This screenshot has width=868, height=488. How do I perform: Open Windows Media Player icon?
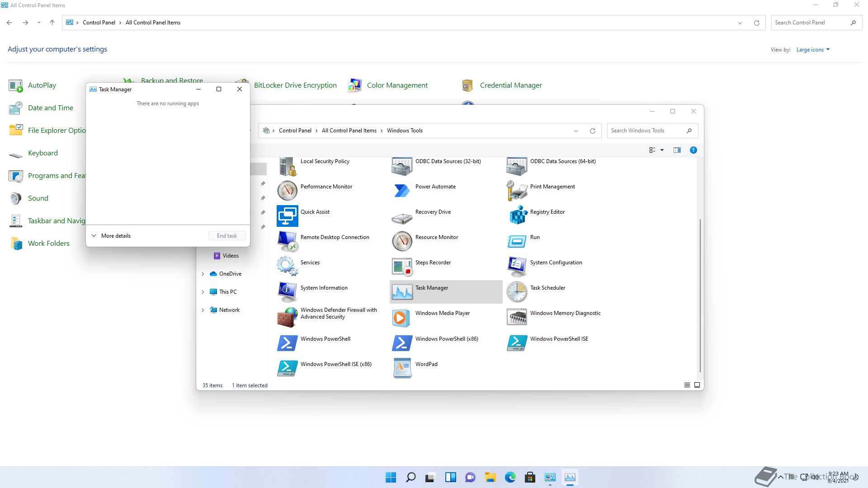click(402, 318)
